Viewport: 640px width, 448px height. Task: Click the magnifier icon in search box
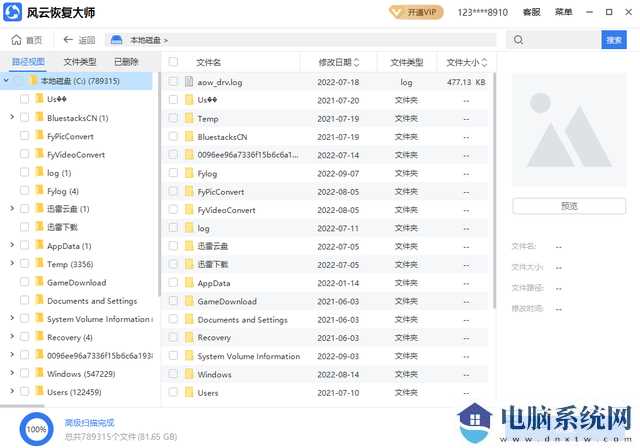tap(518, 40)
